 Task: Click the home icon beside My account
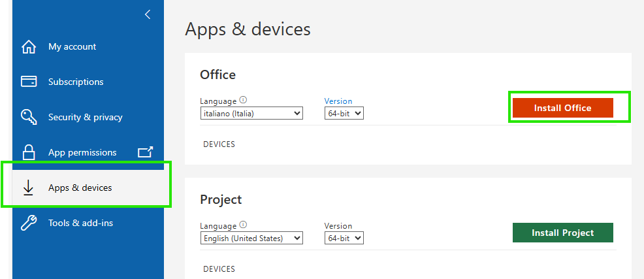[28, 47]
